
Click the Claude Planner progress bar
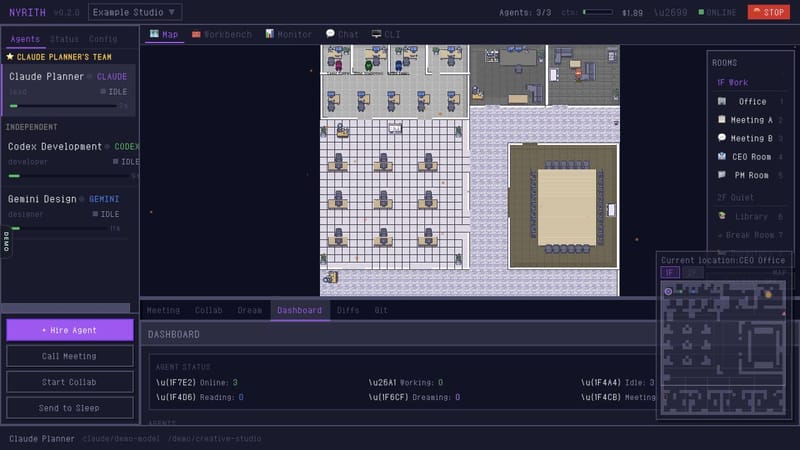click(x=63, y=106)
